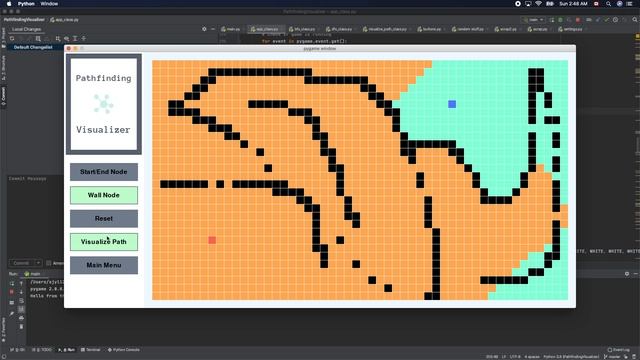Viewport: 640px width, 360px height.
Task: Return via the Main Menu button
Action: pyautogui.click(x=104, y=265)
